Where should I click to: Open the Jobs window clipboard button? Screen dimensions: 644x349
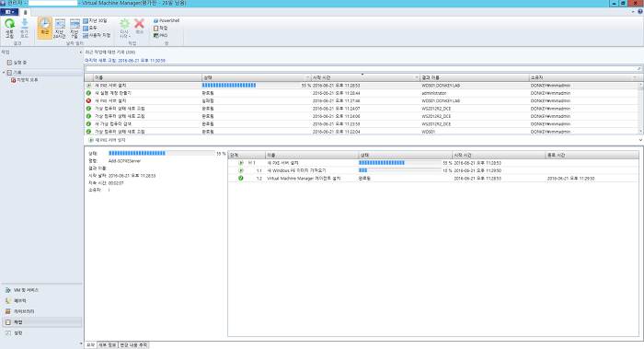(161, 28)
